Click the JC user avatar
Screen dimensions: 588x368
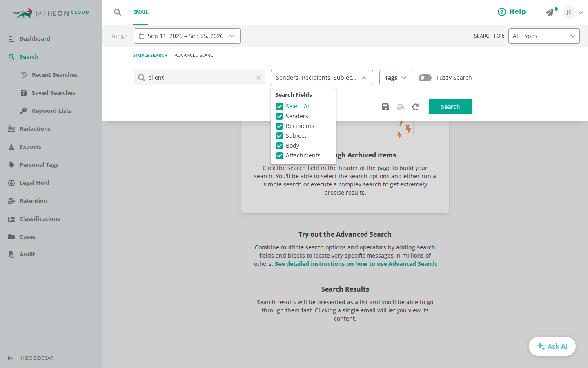(x=569, y=12)
